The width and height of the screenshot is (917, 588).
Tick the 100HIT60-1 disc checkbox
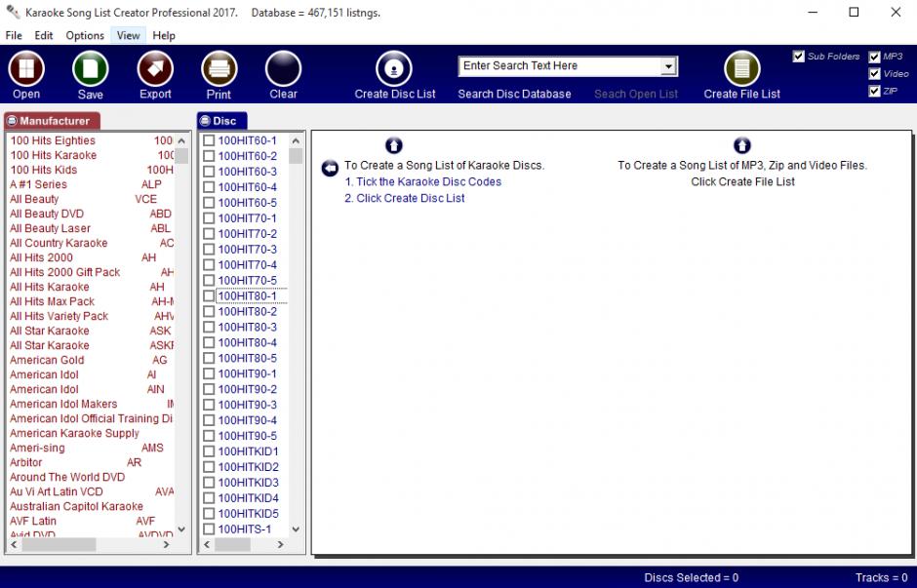click(209, 140)
